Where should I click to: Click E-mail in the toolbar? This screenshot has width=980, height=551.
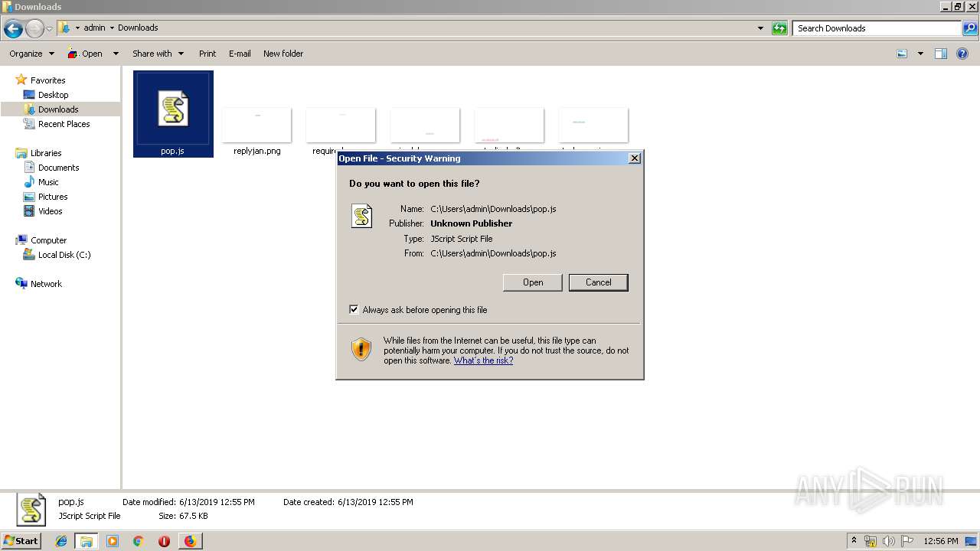(x=240, y=54)
